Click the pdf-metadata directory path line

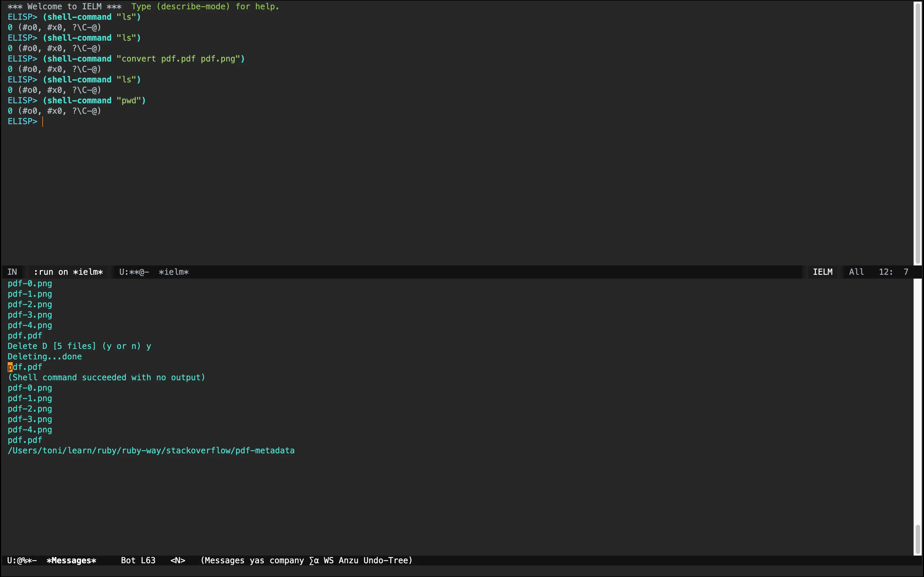(x=151, y=450)
